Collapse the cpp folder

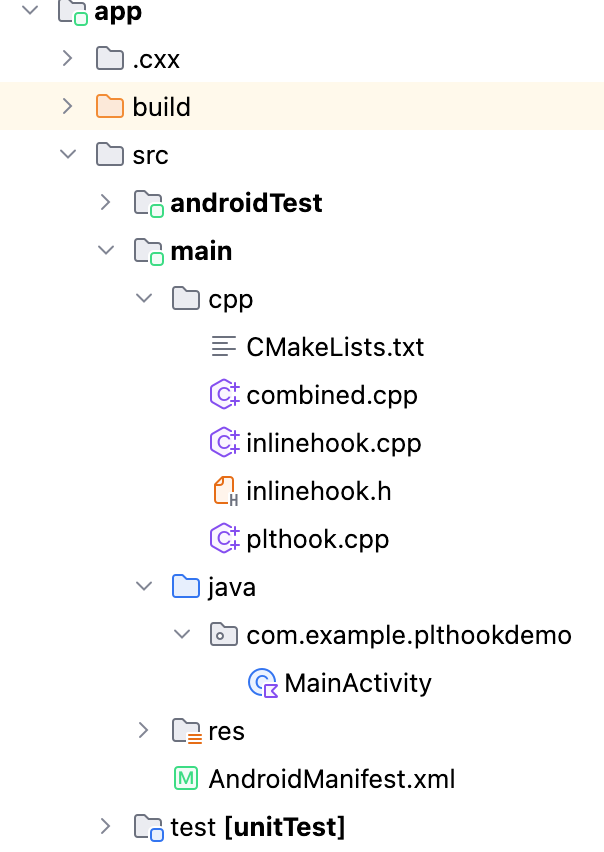pos(143,299)
